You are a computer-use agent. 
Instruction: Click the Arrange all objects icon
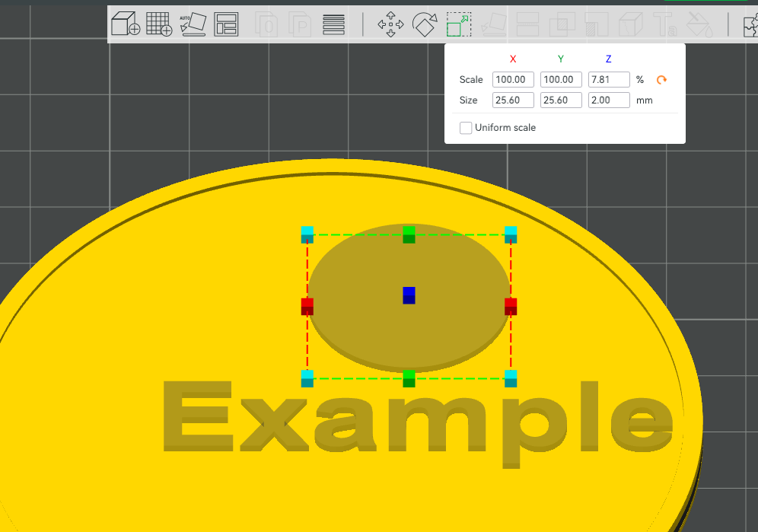pyautogui.click(x=226, y=24)
